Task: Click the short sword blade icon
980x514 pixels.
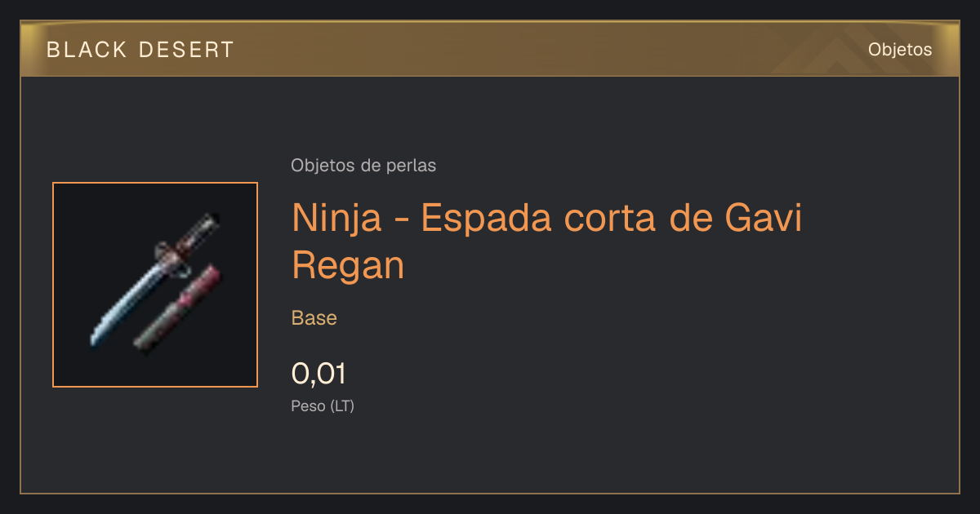Action: tap(127, 304)
